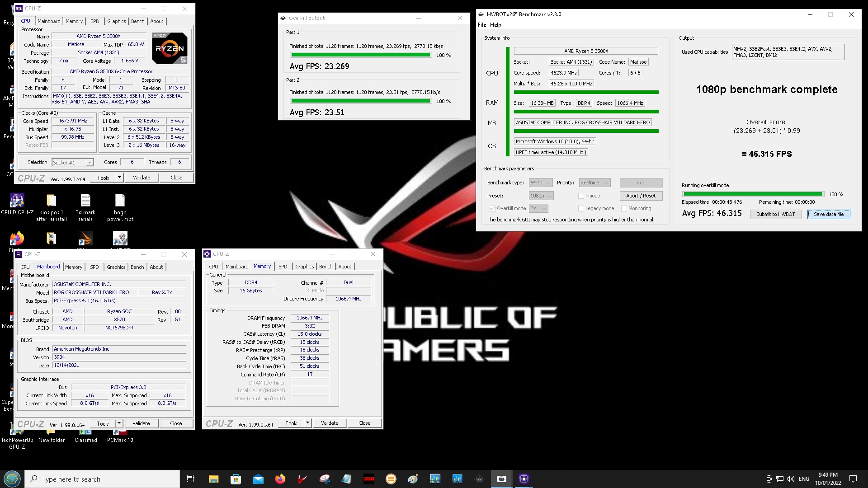Open the Firefox desktop shortcut
Image resolution: width=868 pixels, height=488 pixels.
click(x=17, y=239)
